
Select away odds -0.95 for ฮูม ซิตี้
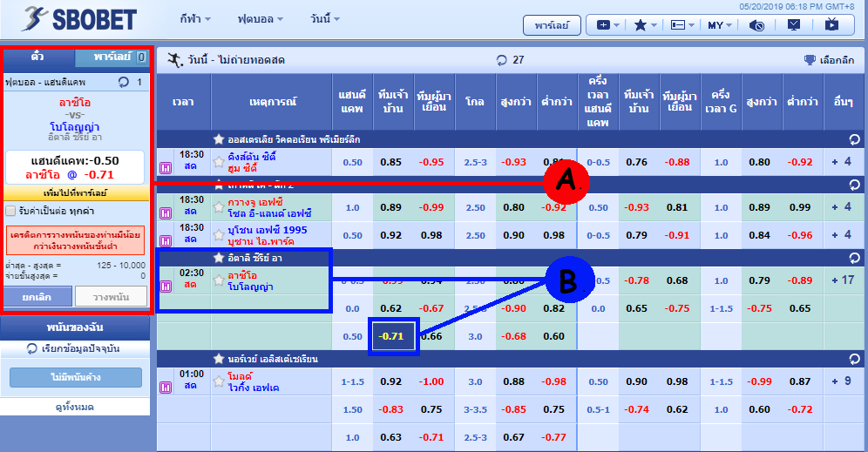pyautogui.click(x=431, y=162)
